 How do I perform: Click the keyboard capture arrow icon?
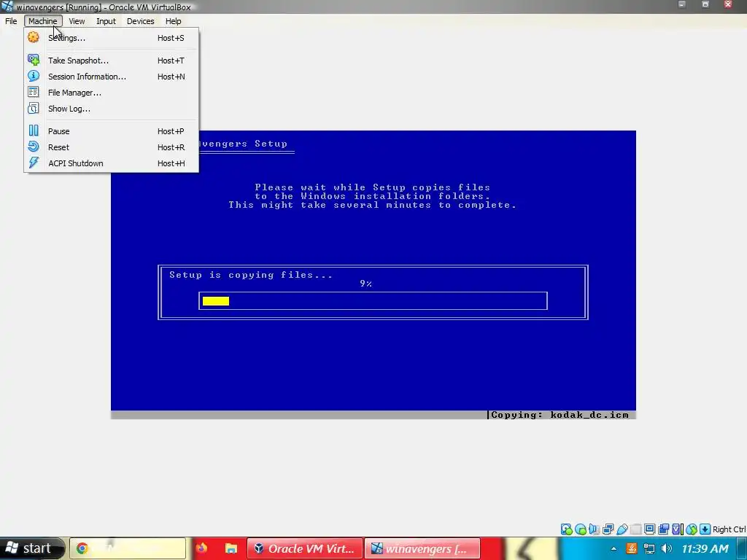click(705, 529)
